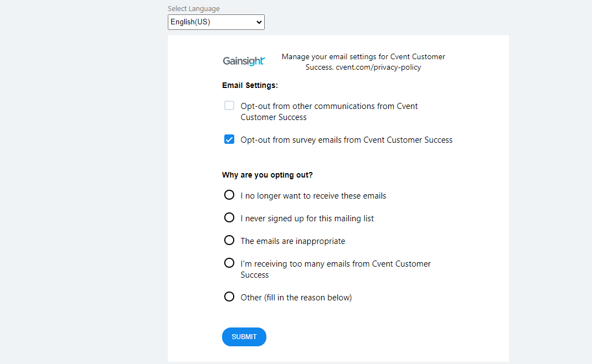
Task: Pick 'receiving too many emails' radio option
Action: click(229, 263)
